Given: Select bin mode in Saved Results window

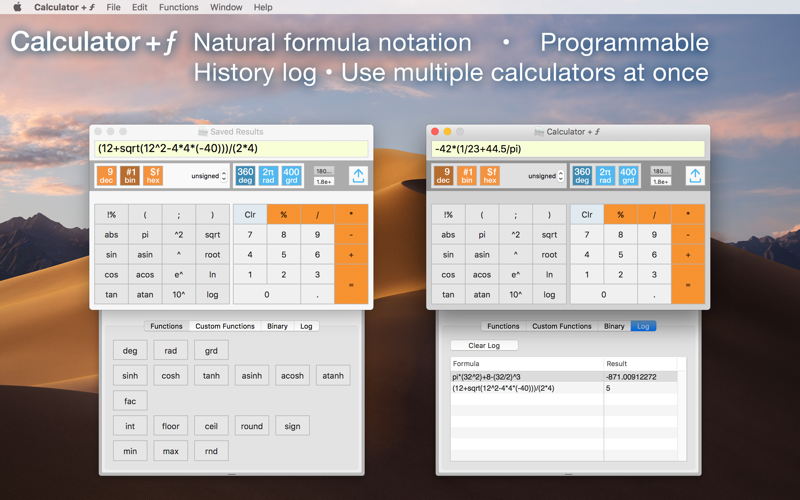Looking at the screenshot, I should pyautogui.click(x=130, y=176).
